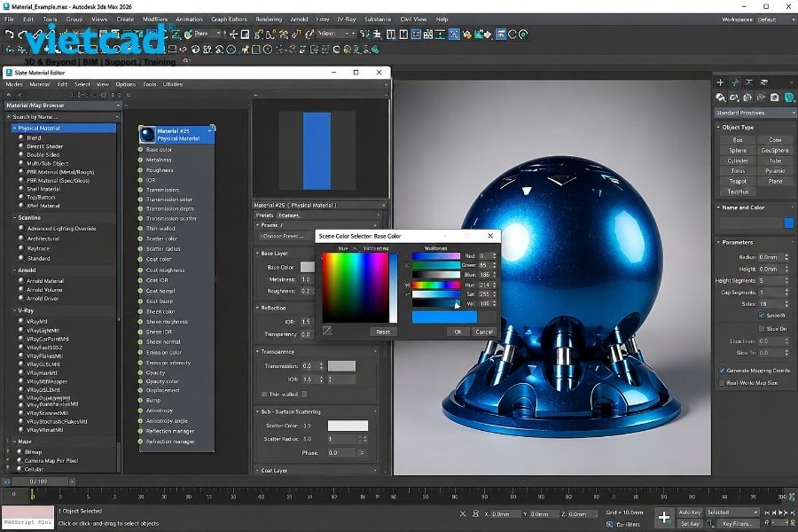Open the Standard Primitives dropdown
Image resolution: width=798 pixels, height=532 pixels.
tap(755, 113)
